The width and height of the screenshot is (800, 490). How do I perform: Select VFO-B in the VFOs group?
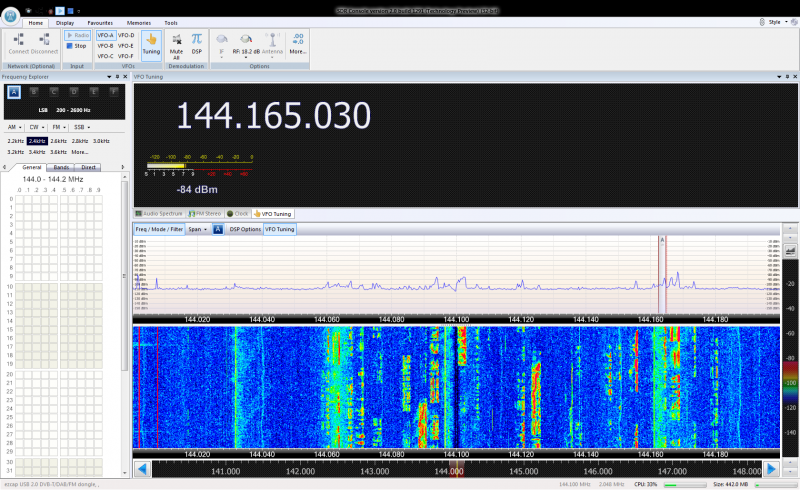105,46
